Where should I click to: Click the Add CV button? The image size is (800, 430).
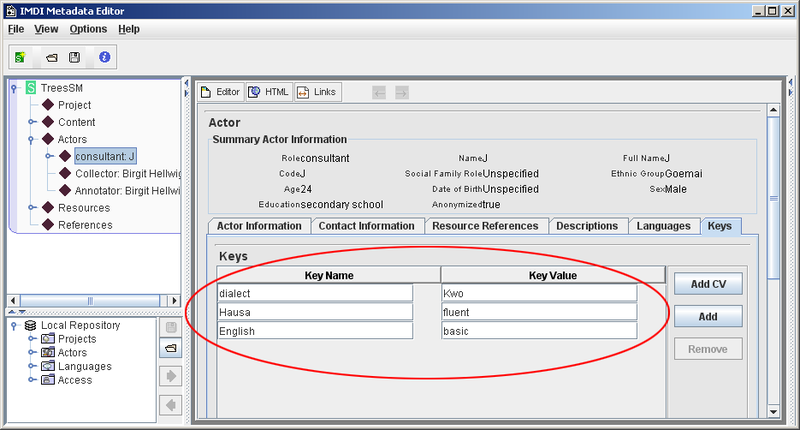point(708,285)
